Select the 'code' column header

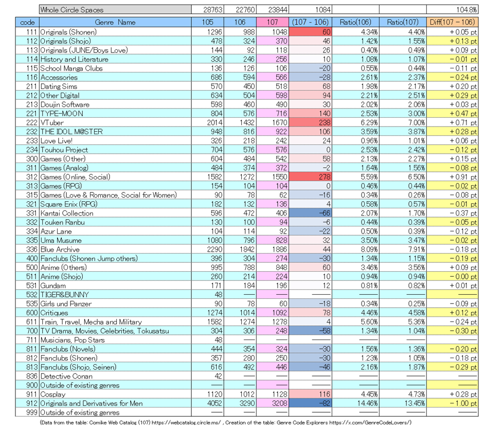click(x=27, y=22)
